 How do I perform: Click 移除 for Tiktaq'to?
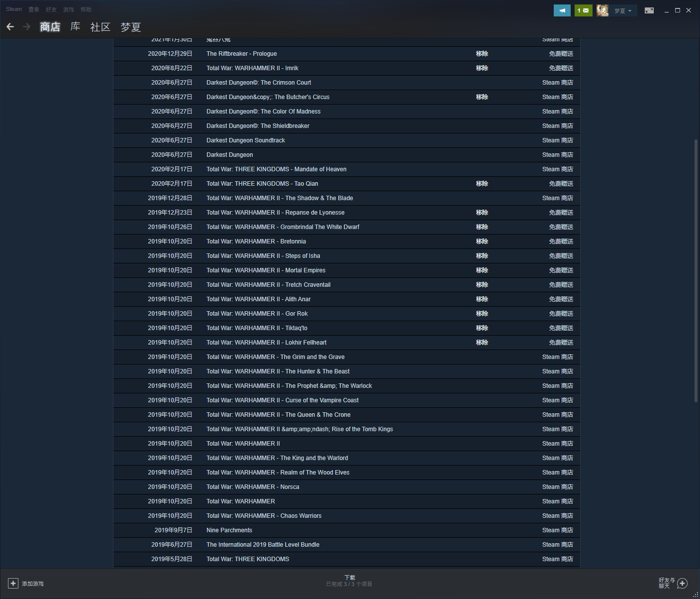(482, 328)
